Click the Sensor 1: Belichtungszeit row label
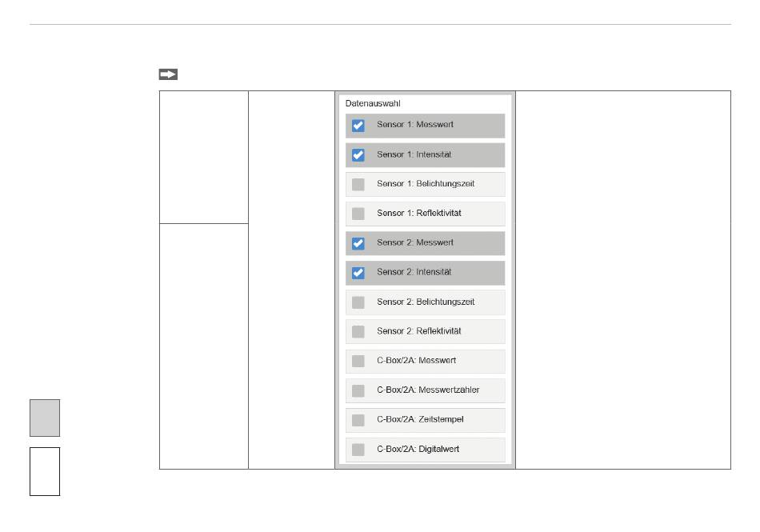Screen dimensions: 760x532 (x=426, y=184)
